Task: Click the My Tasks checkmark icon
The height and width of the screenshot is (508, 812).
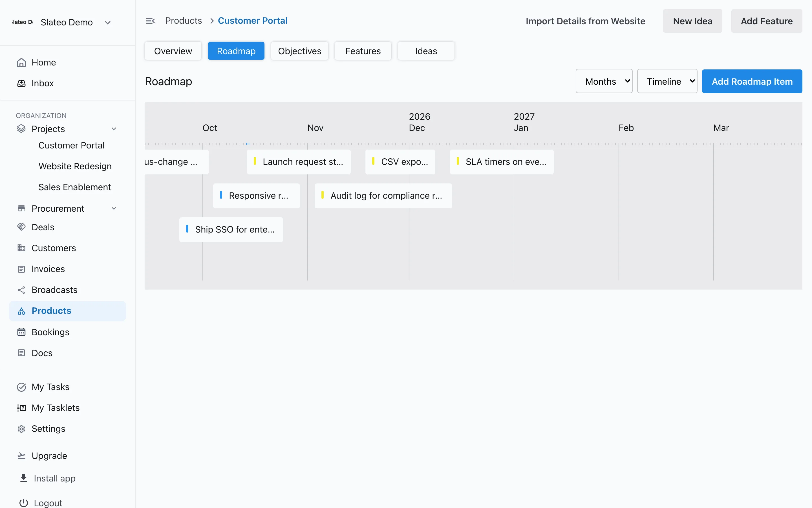Action: 21,387
